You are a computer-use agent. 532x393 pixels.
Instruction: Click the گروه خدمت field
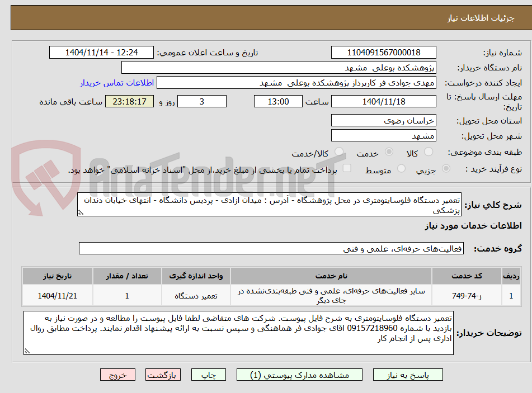coord(271,248)
